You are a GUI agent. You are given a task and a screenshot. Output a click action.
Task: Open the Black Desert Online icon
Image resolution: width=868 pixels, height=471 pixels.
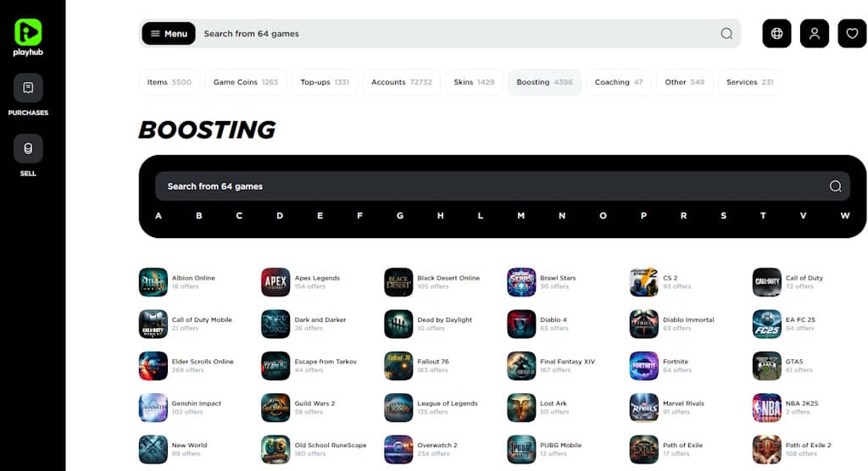[398, 282]
